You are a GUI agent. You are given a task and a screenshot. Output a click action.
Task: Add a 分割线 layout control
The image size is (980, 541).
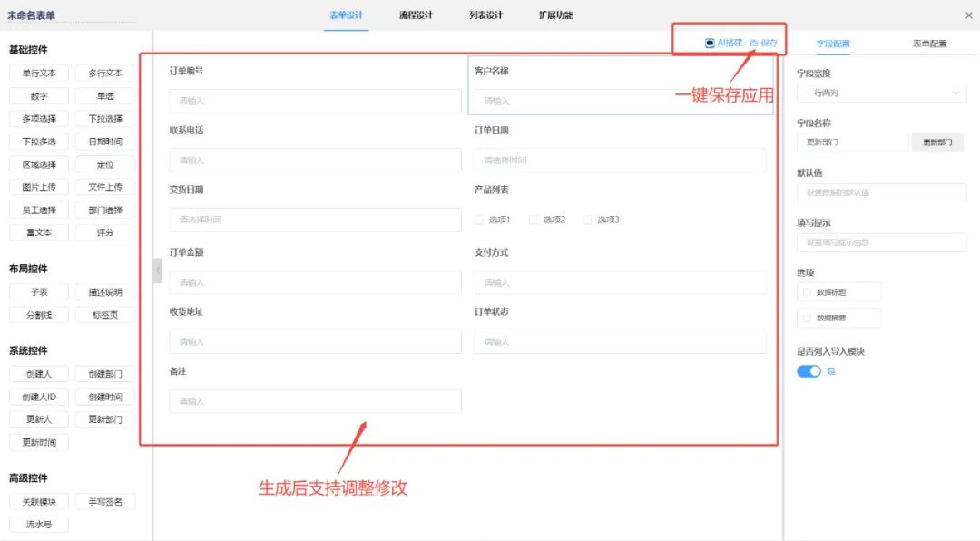(x=39, y=315)
